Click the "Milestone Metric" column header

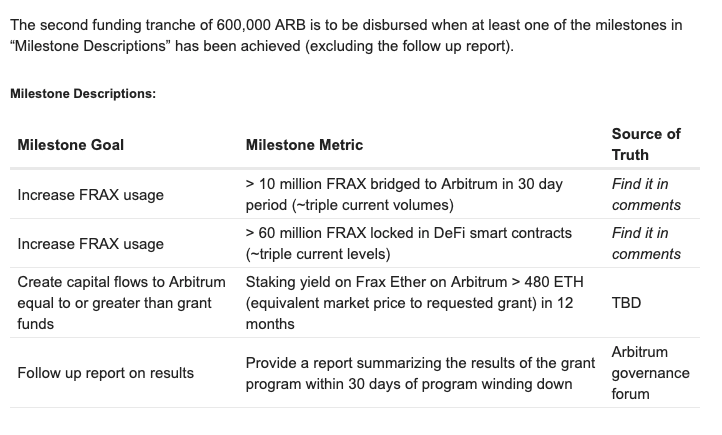pos(304,145)
